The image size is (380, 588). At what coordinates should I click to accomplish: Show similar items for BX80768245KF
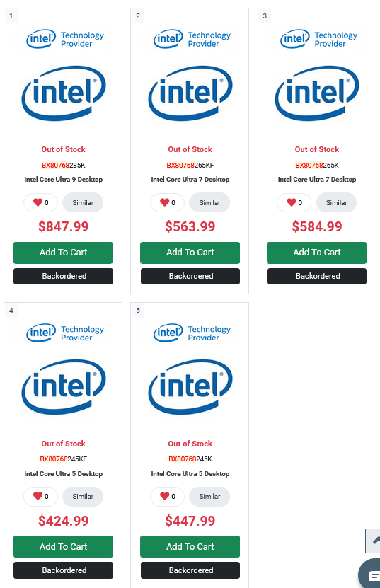point(83,497)
